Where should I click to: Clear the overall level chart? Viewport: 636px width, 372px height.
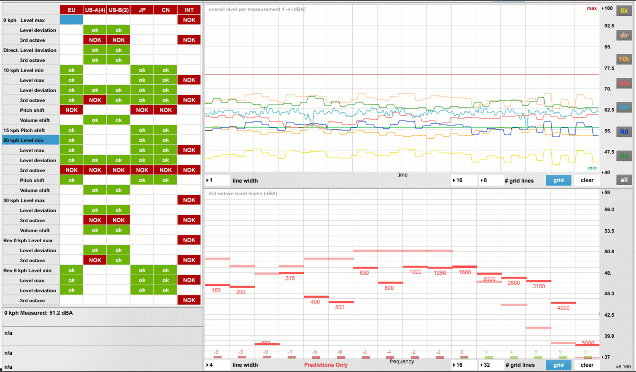587,180
